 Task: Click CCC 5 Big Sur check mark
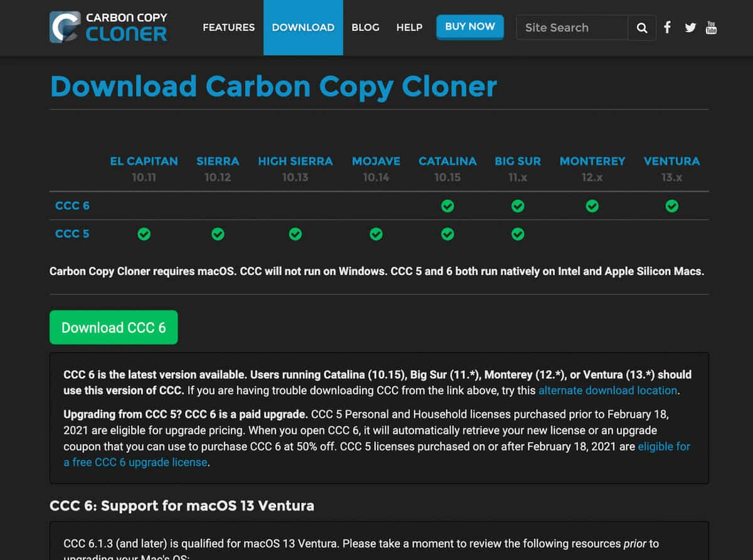click(518, 234)
